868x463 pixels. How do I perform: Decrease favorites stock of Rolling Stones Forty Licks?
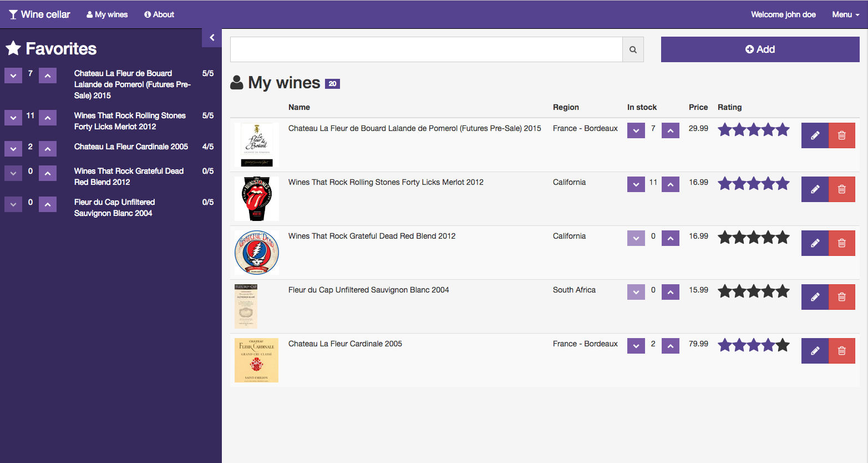coord(13,118)
